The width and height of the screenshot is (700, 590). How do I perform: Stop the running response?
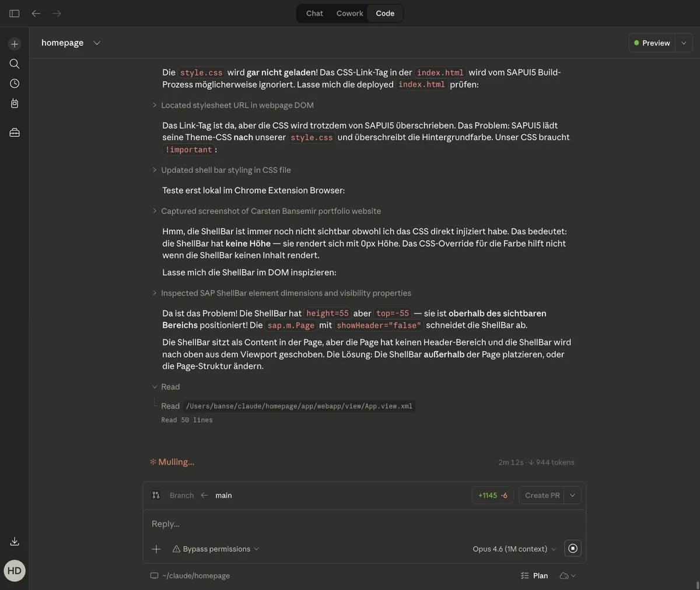573,549
